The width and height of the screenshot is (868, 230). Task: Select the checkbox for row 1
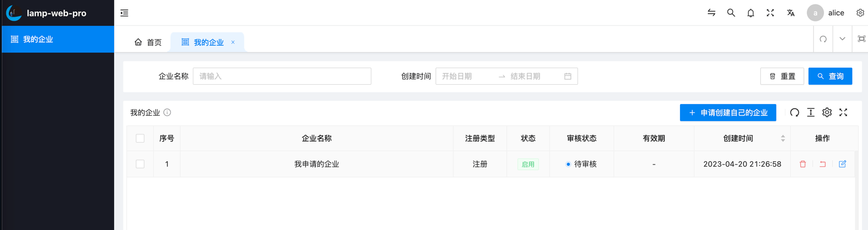coord(140,164)
